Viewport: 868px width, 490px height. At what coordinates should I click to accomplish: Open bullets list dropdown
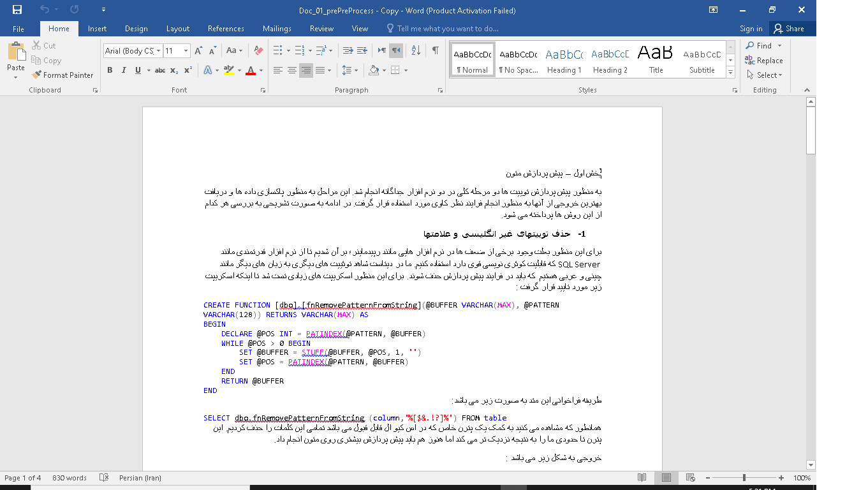(289, 50)
